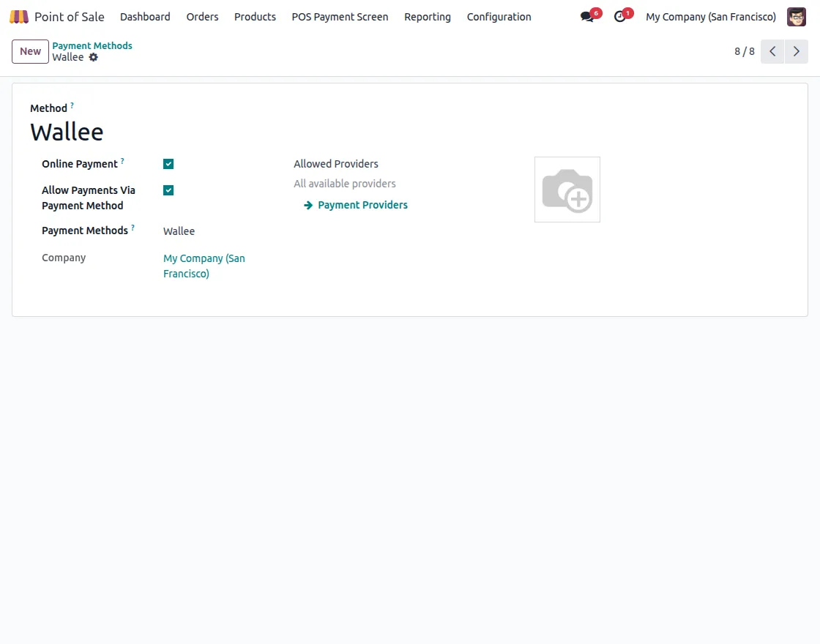Image resolution: width=820 pixels, height=644 pixels.
Task: Click the Company field label
Action: (64, 258)
